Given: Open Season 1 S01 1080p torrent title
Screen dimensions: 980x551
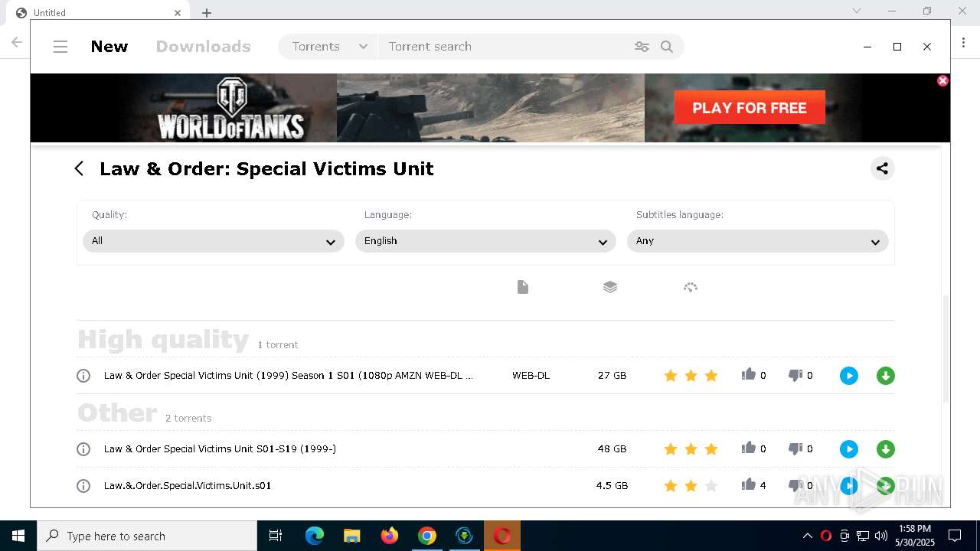Looking at the screenshot, I should click(289, 376).
